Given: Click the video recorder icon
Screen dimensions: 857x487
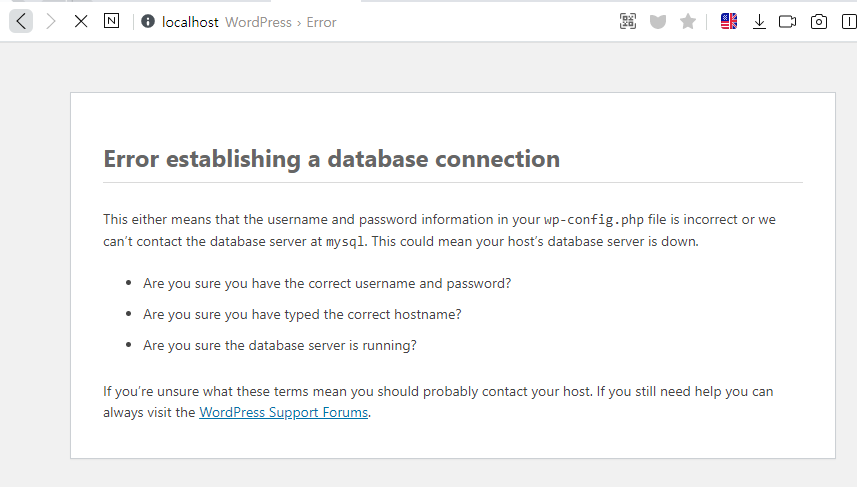Looking at the screenshot, I should pyautogui.click(x=788, y=22).
